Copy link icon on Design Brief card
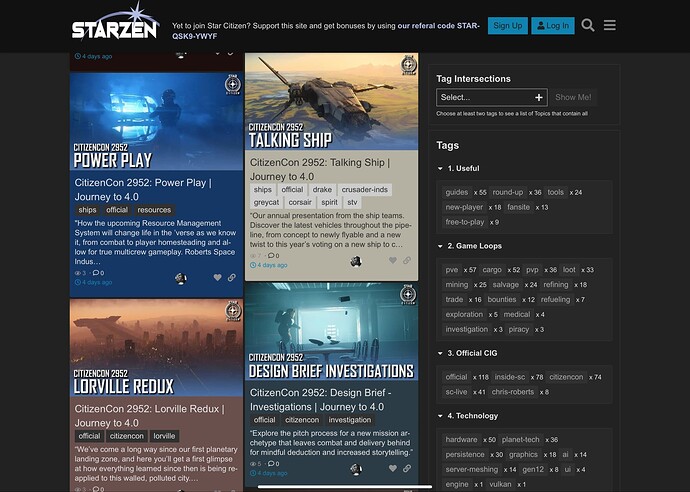 click(x=407, y=468)
